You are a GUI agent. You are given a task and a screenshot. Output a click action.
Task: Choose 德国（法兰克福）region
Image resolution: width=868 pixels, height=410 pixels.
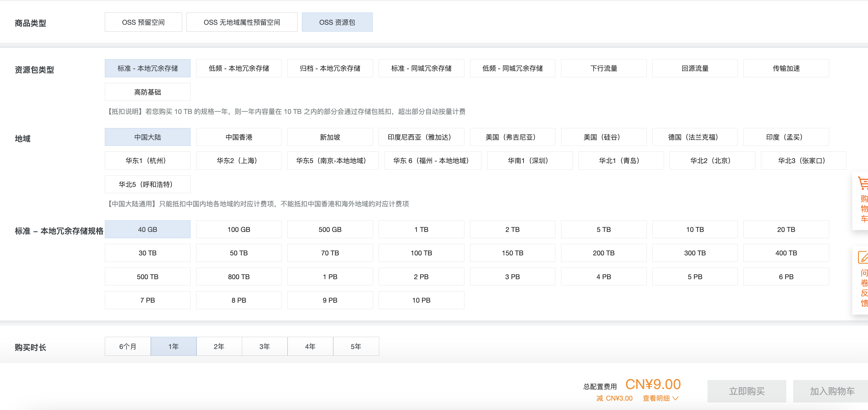694,137
